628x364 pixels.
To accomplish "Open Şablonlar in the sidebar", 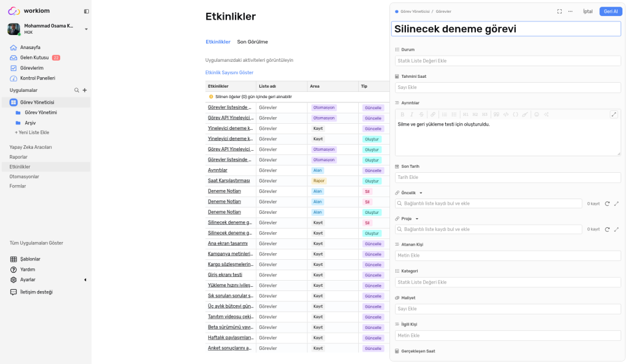I will pyautogui.click(x=30, y=259).
